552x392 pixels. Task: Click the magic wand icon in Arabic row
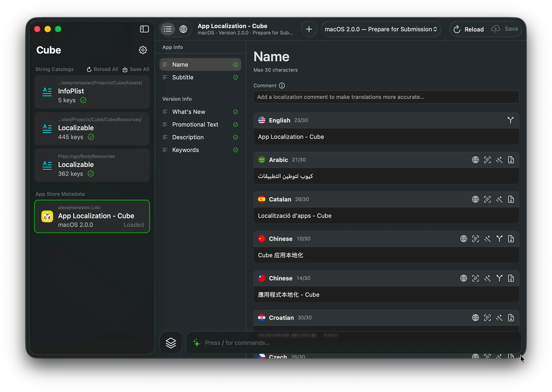[x=499, y=160]
